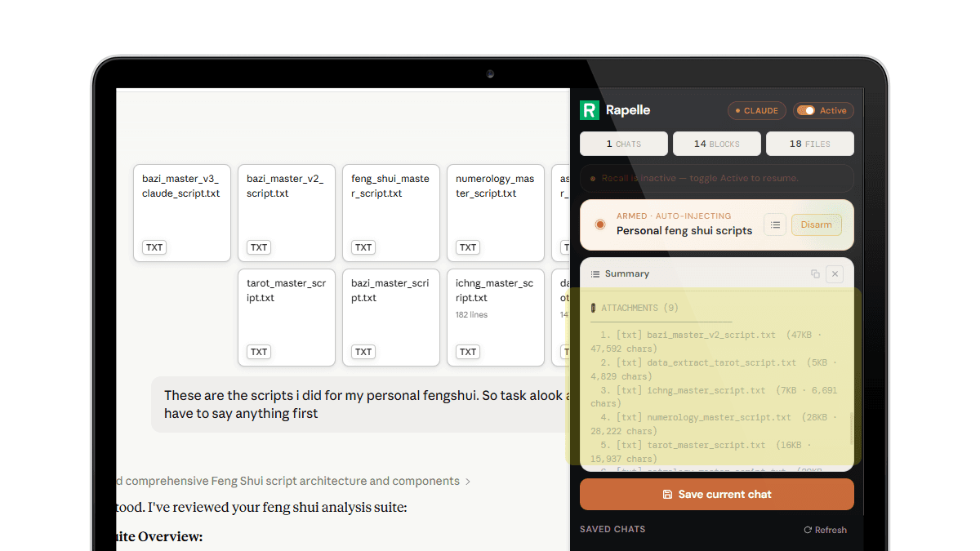The image size is (980, 551).
Task: Open the feng_shui_master_script.txt attachment card
Action: coord(391,213)
